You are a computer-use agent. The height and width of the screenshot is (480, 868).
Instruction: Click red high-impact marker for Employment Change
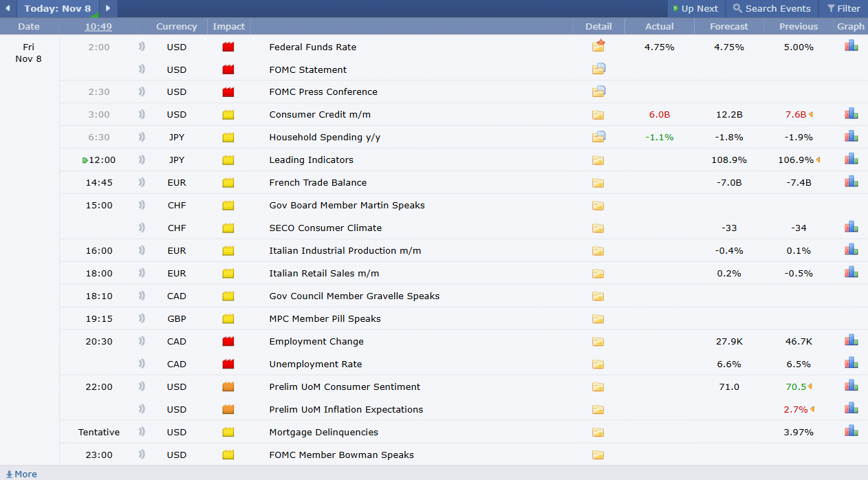tap(228, 341)
